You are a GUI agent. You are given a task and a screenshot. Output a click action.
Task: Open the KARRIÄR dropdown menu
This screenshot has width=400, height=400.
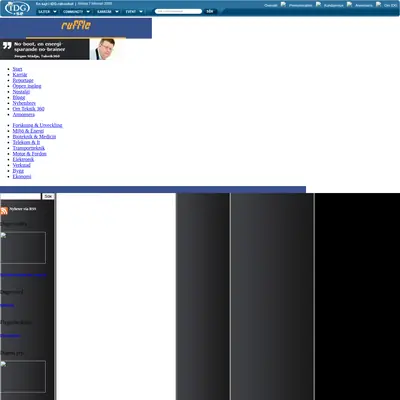coord(107,12)
